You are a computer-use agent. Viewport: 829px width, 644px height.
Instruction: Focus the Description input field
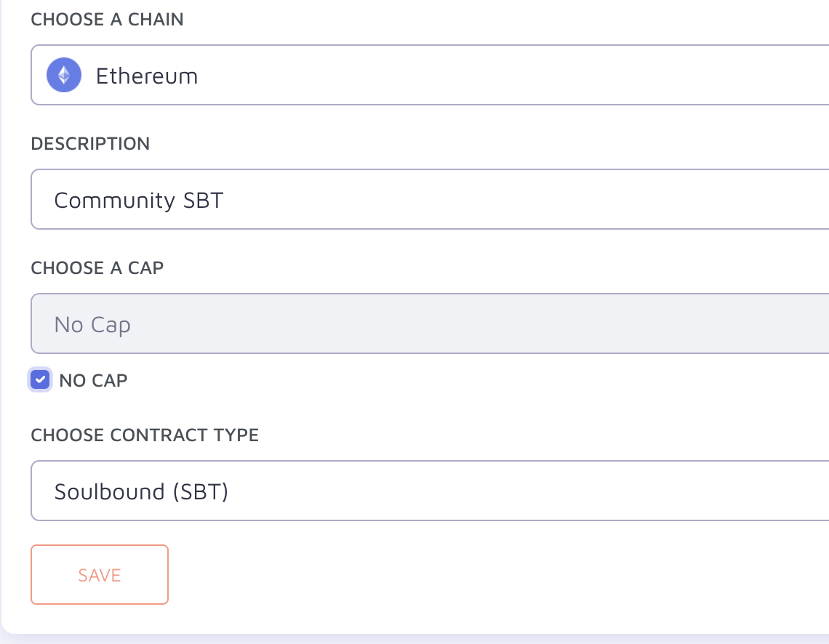pos(430,199)
